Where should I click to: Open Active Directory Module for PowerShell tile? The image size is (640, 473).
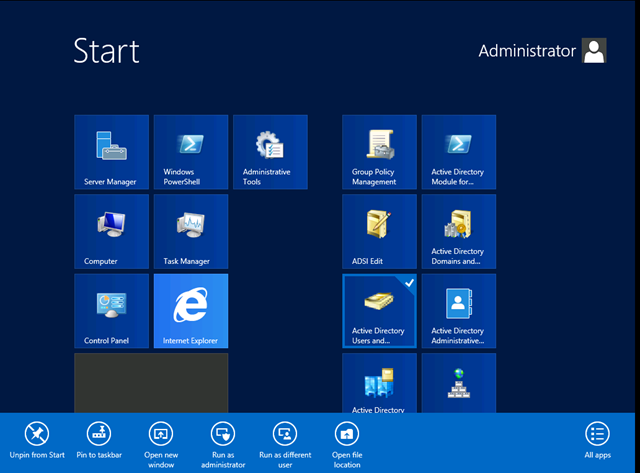[459, 152]
